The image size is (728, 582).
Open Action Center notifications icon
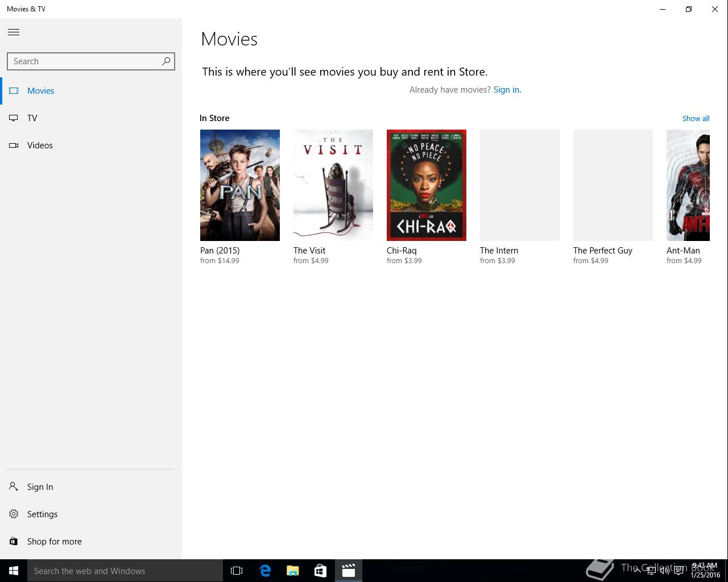click(x=679, y=571)
